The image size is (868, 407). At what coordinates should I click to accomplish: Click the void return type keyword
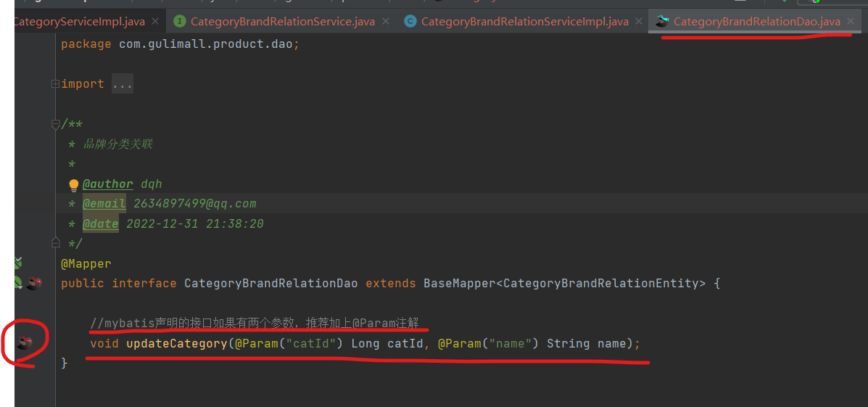104,343
